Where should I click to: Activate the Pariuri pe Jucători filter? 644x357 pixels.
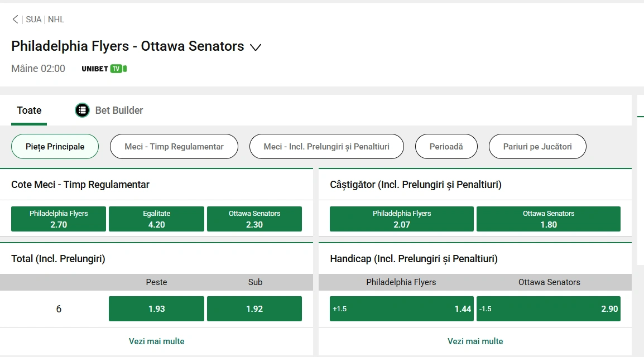537,146
